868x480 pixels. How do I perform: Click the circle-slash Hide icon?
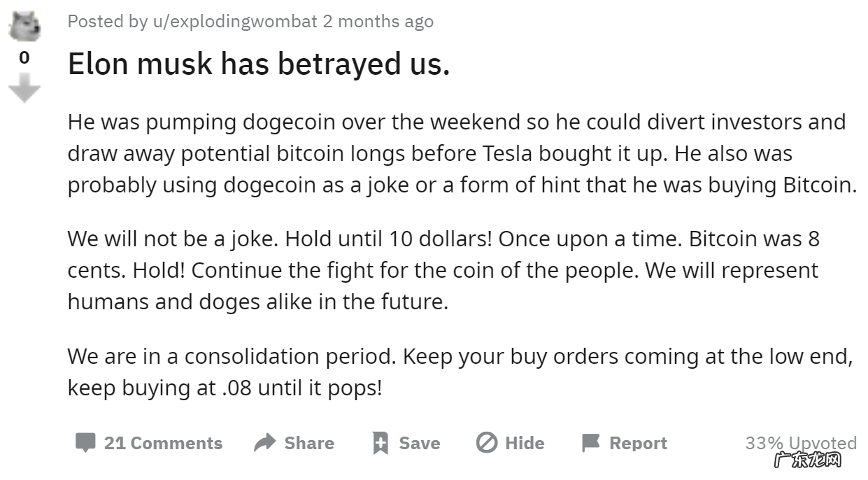486,442
